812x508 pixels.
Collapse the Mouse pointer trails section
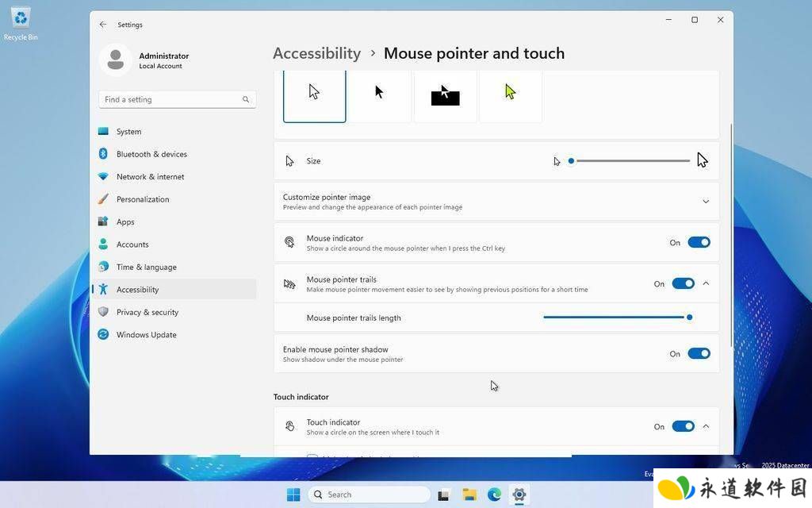[706, 283]
